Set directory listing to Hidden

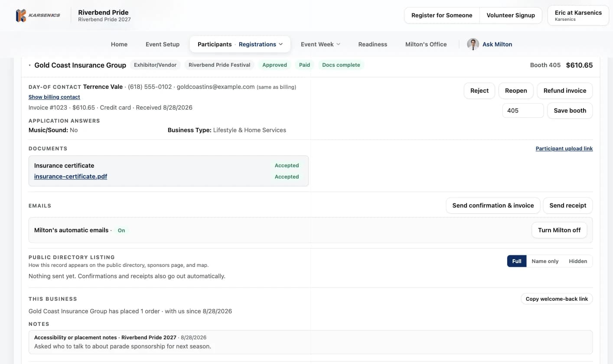578,261
